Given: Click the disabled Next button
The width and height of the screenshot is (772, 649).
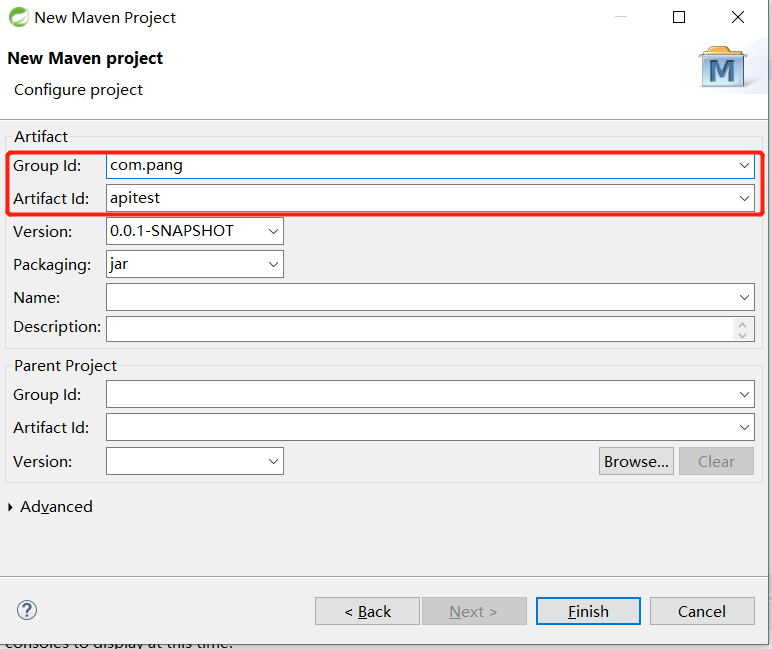Looking at the screenshot, I should tap(474, 611).
